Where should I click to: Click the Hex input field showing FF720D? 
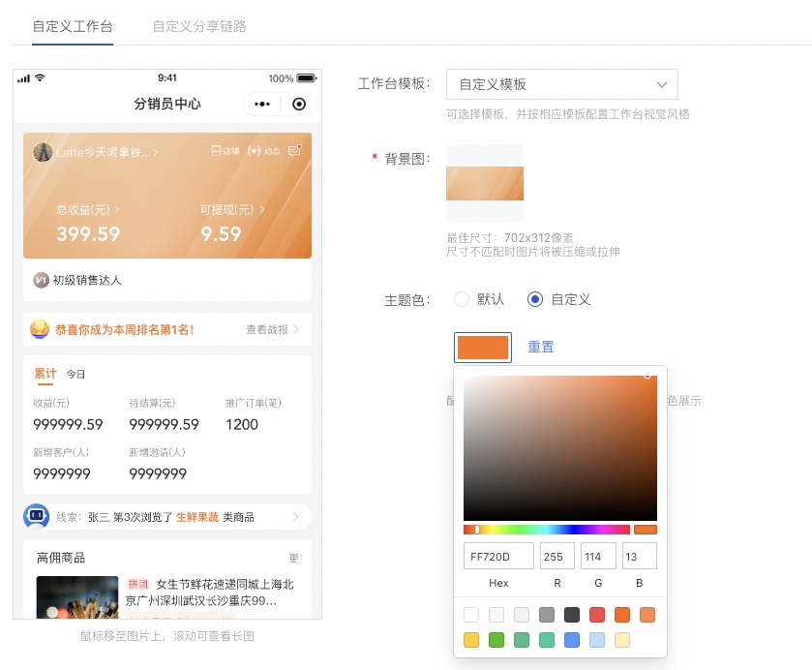pyautogui.click(x=498, y=556)
